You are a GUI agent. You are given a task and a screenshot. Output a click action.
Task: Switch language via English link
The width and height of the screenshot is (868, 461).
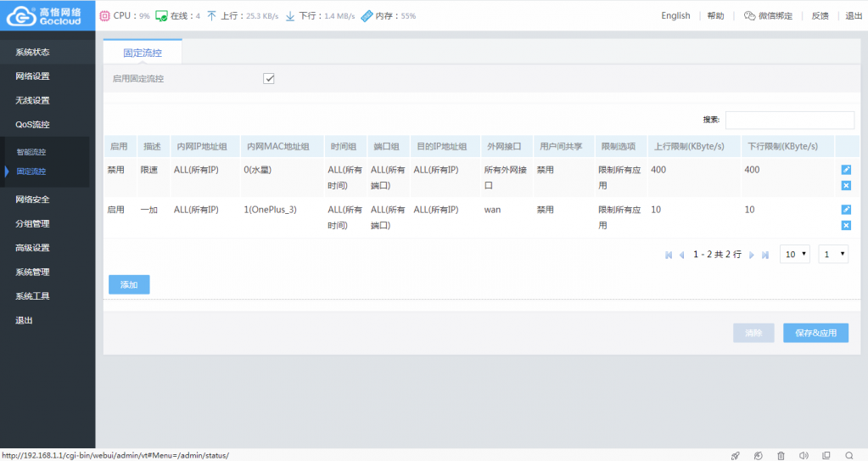click(675, 15)
